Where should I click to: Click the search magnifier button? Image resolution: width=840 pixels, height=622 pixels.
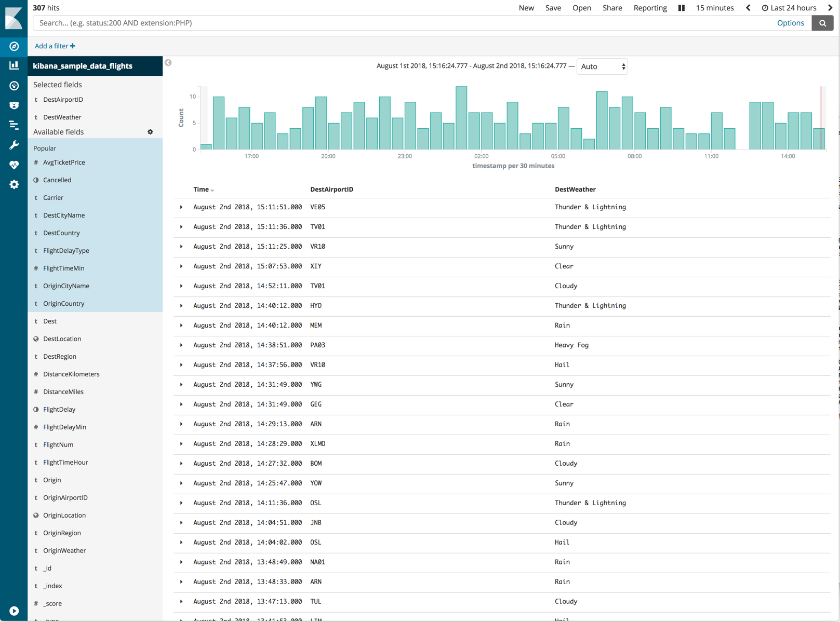point(822,23)
